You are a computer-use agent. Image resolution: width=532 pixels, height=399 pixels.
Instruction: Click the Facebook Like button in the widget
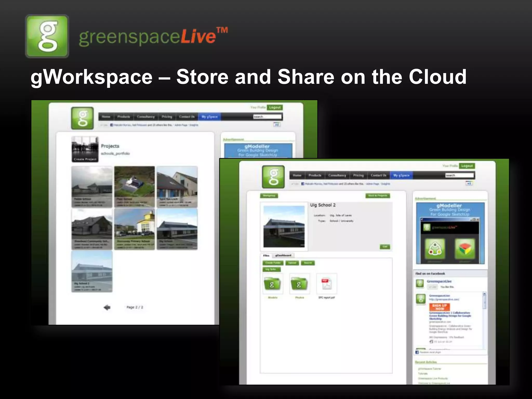click(x=432, y=287)
